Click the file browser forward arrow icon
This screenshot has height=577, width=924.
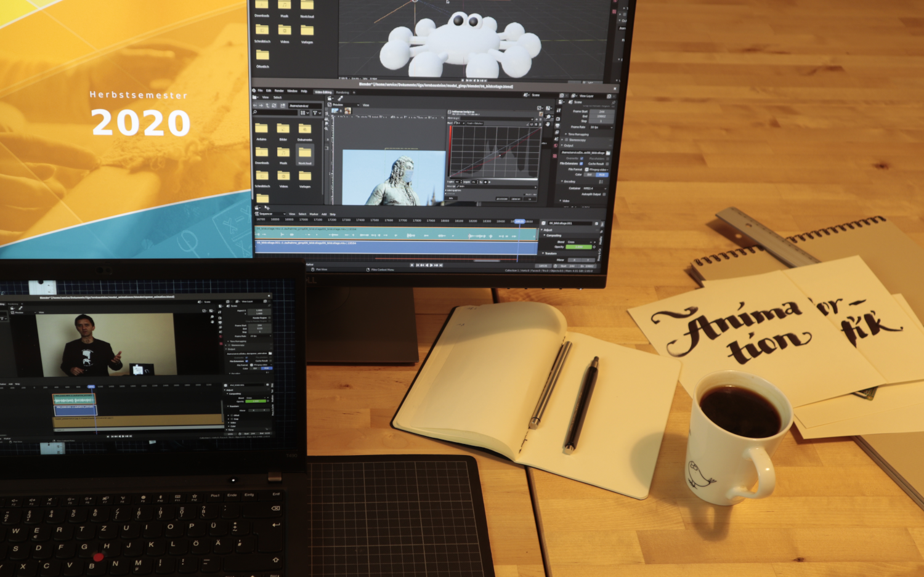(261, 105)
